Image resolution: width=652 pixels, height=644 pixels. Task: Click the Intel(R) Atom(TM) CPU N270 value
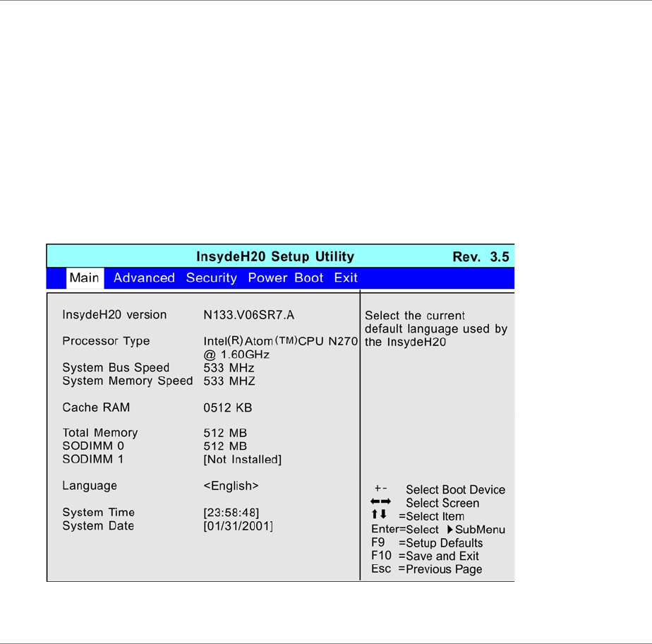coord(281,341)
